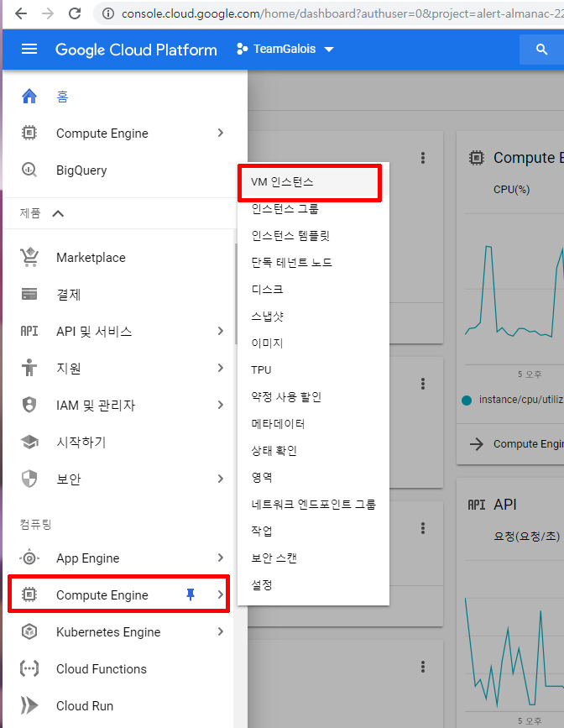Unpin Compute Engine with the pin icon

point(191,594)
